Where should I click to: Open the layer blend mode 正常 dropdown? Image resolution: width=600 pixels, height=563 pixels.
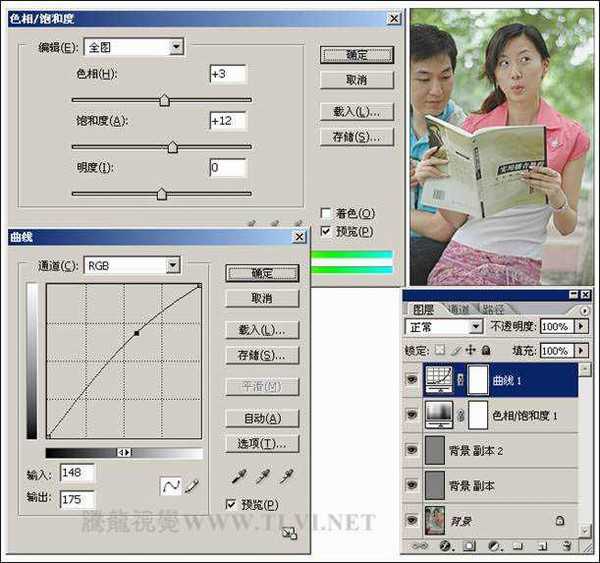[476, 327]
